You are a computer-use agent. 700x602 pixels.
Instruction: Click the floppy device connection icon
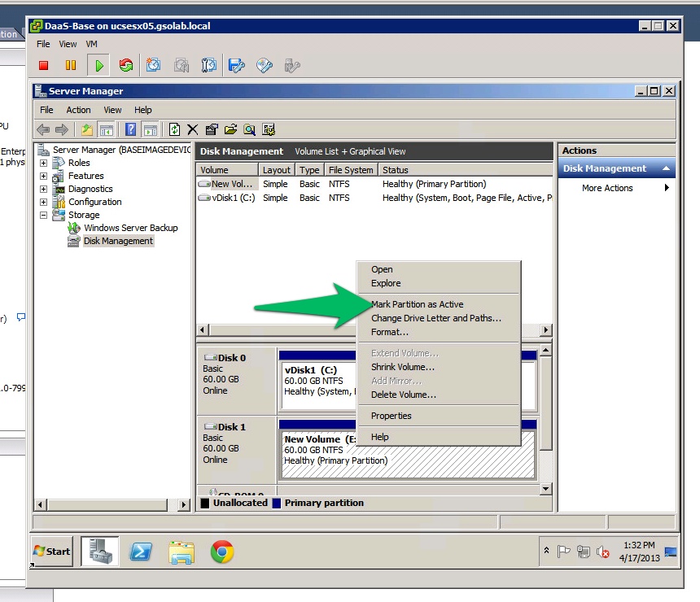237,66
